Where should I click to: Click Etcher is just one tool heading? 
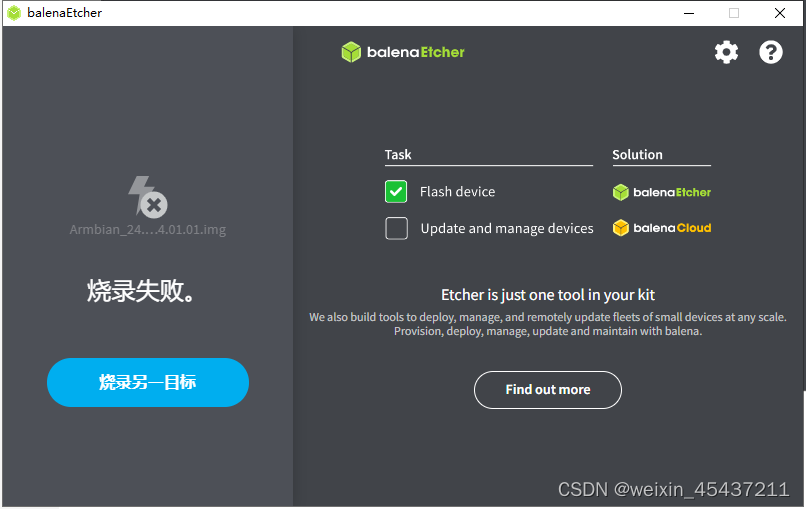pos(547,295)
